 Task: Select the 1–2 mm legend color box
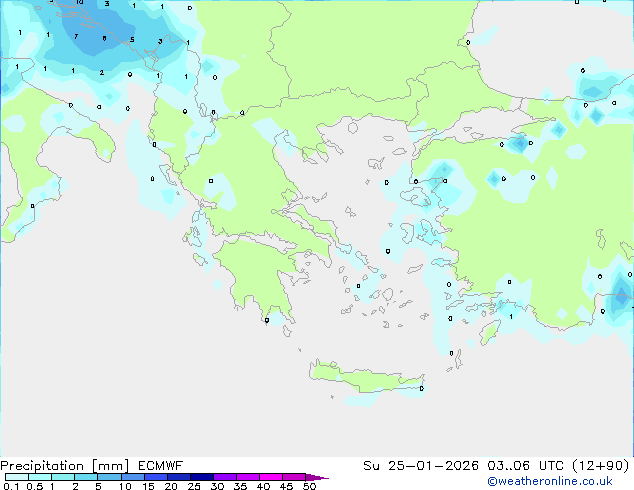coord(63,477)
